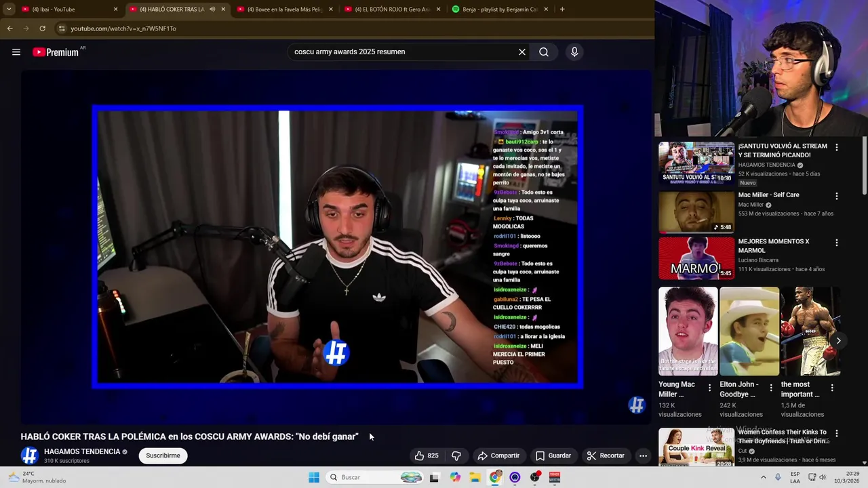Open SANTUTU VOLVIÓ AL STREAM thumbnail
Screen dimensions: 868x488
(x=696, y=163)
